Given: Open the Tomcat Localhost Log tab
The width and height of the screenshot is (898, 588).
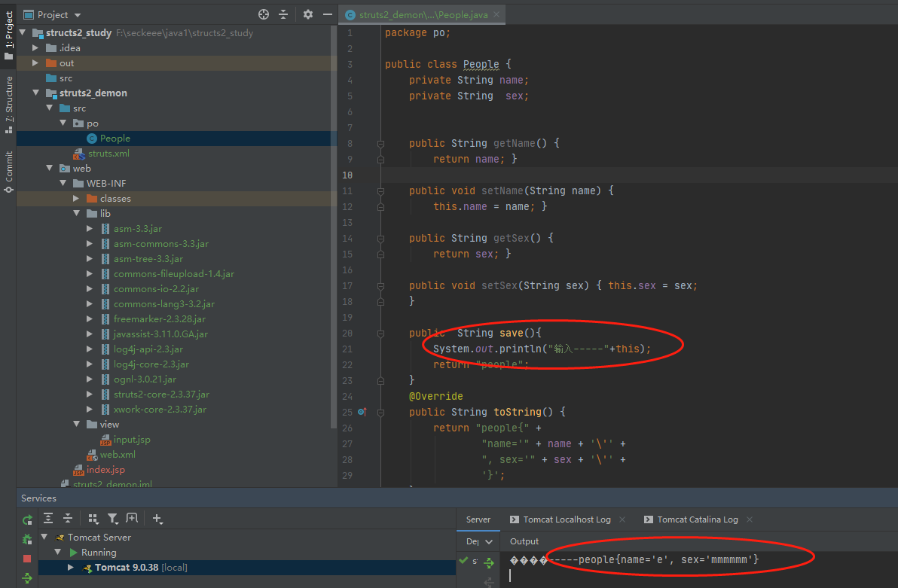Looking at the screenshot, I should click(x=560, y=519).
